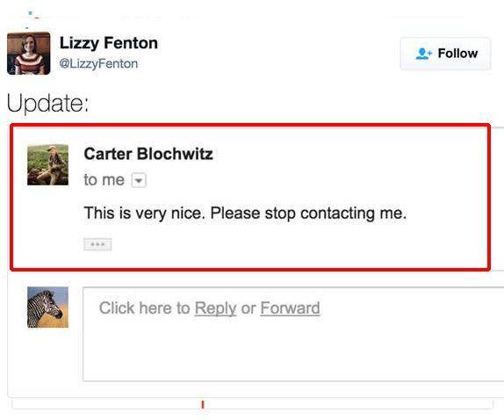
Task: Click the 'to me' recipient text
Action: (x=104, y=180)
